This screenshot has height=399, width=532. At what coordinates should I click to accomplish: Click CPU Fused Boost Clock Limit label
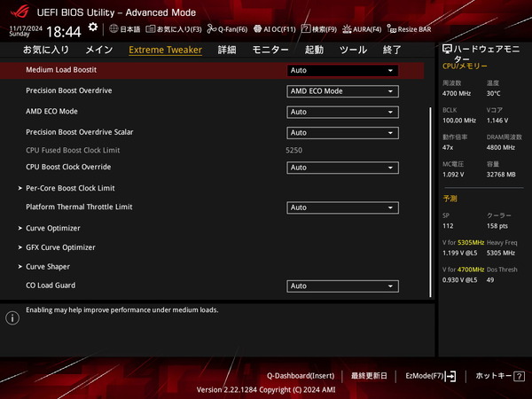[73, 151]
